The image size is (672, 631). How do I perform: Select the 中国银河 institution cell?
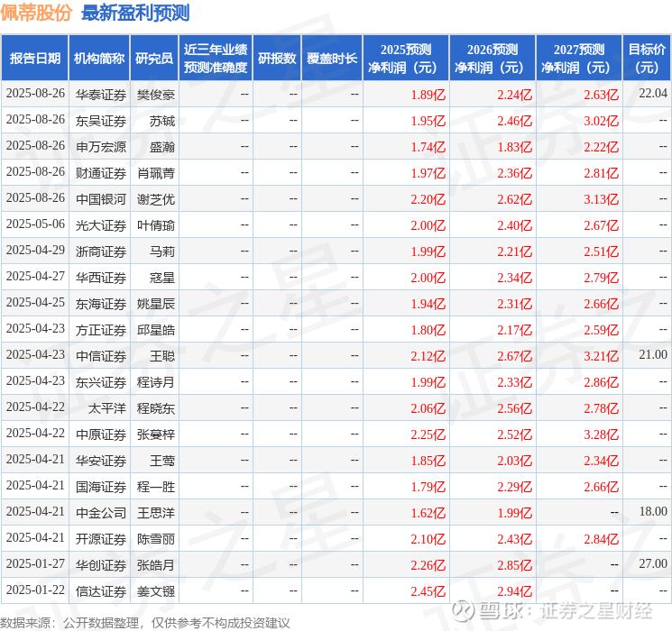point(101,199)
